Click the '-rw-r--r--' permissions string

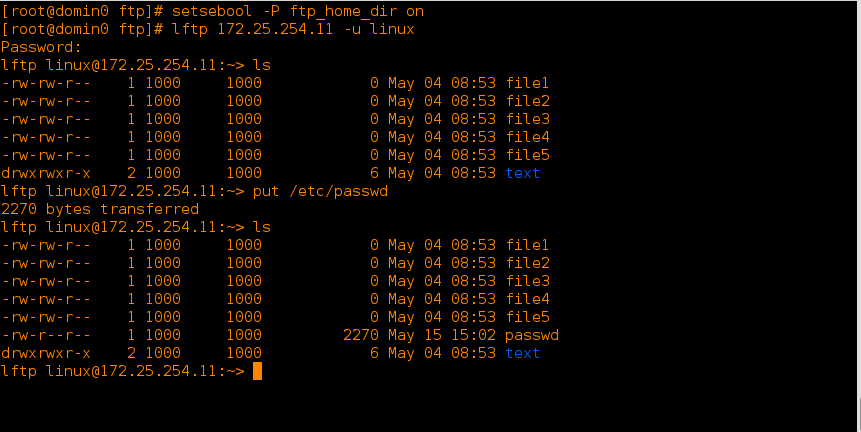[46, 335]
